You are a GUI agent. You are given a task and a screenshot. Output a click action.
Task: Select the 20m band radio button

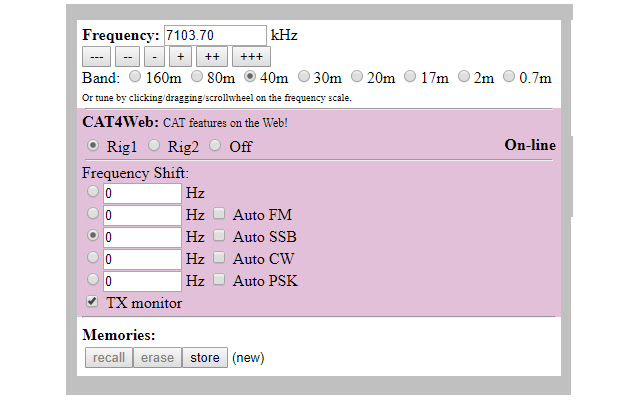[x=357, y=76]
